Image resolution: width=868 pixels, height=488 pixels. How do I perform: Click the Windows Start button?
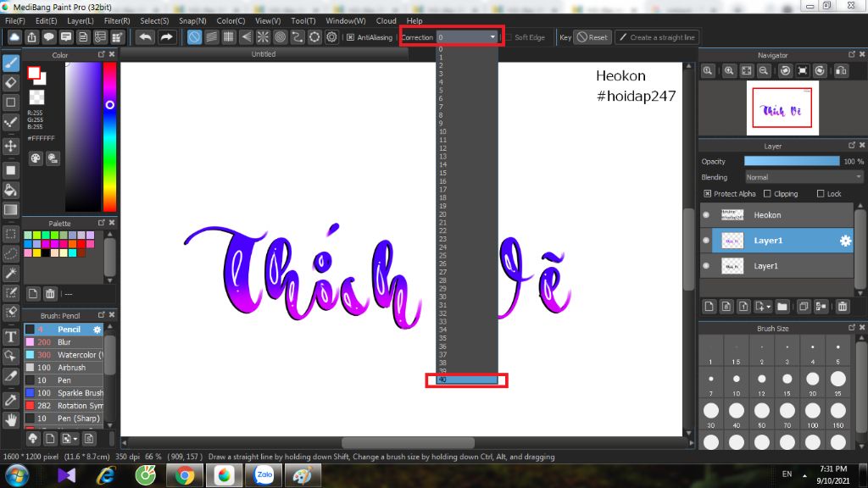pyautogui.click(x=17, y=476)
